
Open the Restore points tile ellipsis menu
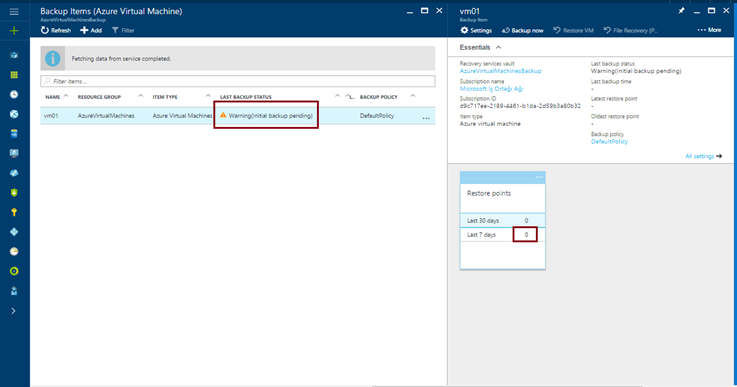540,177
